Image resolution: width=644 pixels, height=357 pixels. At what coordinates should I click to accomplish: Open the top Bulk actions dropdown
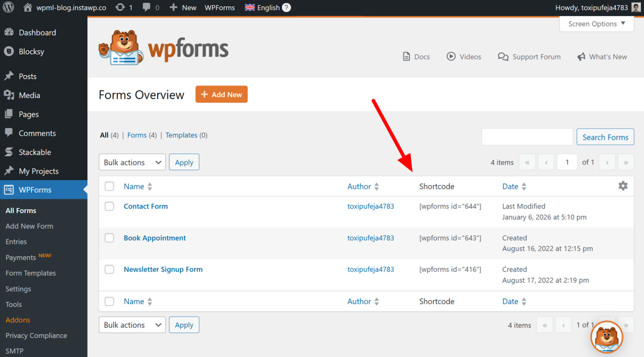(132, 162)
